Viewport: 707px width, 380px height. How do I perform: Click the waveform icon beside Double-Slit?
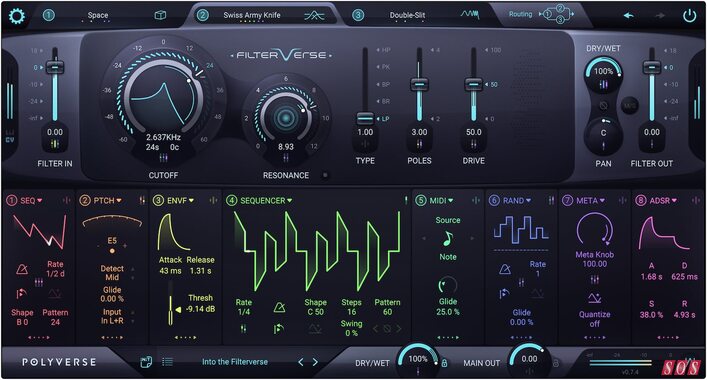(469, 15)
